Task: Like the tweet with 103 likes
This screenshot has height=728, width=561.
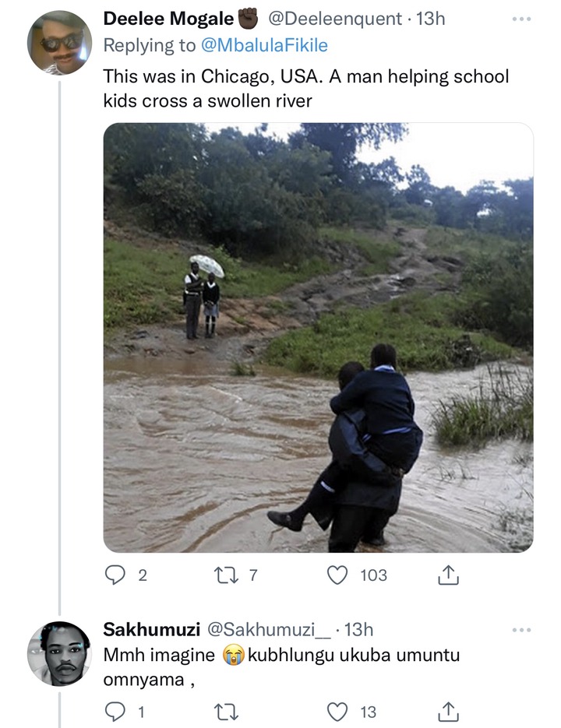Action: [337, 575]
